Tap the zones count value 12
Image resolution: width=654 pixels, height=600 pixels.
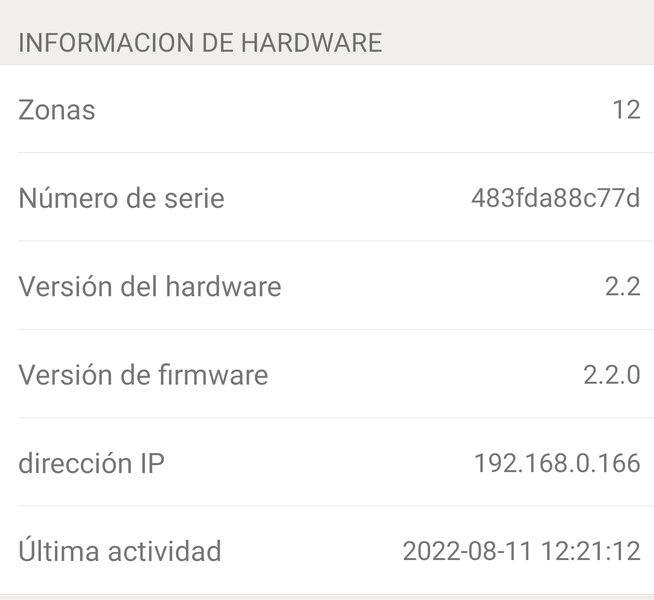[626, 110]
